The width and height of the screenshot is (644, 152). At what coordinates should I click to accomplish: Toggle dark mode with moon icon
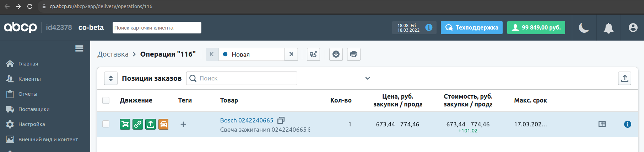click(x=584, y=27)
